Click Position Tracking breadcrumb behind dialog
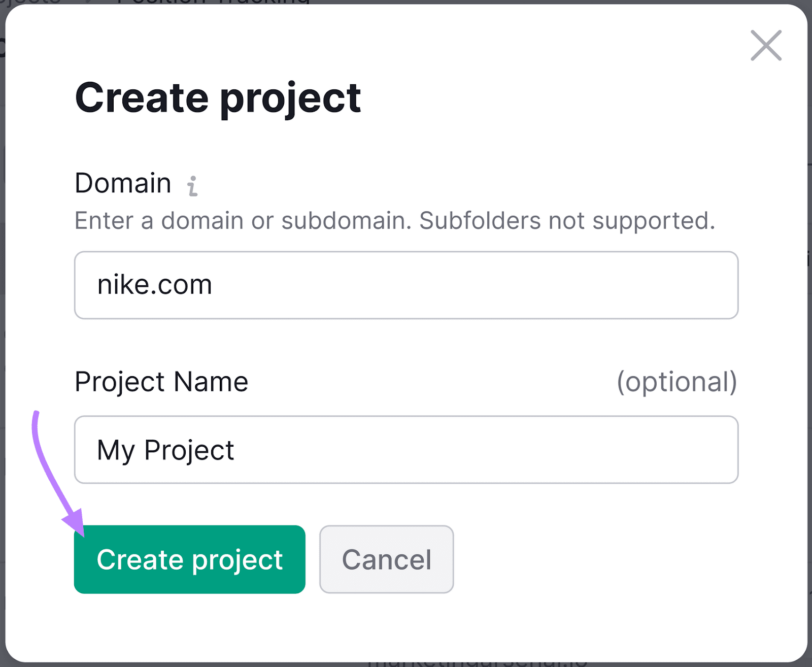The width and height of the screenshot is (812, 667). click(213, 2)
